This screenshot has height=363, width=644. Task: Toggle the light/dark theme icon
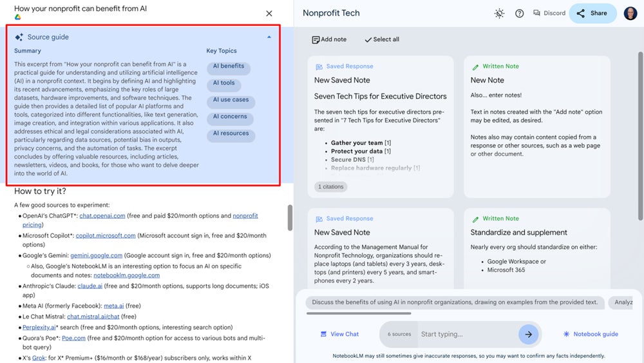[499, 13]
